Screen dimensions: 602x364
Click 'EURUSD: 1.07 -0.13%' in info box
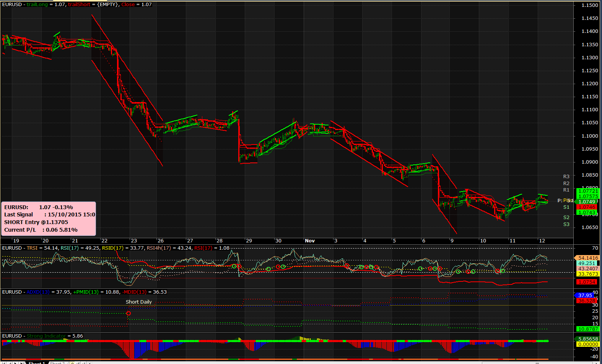pyautogui.click(x=38, y=207)
